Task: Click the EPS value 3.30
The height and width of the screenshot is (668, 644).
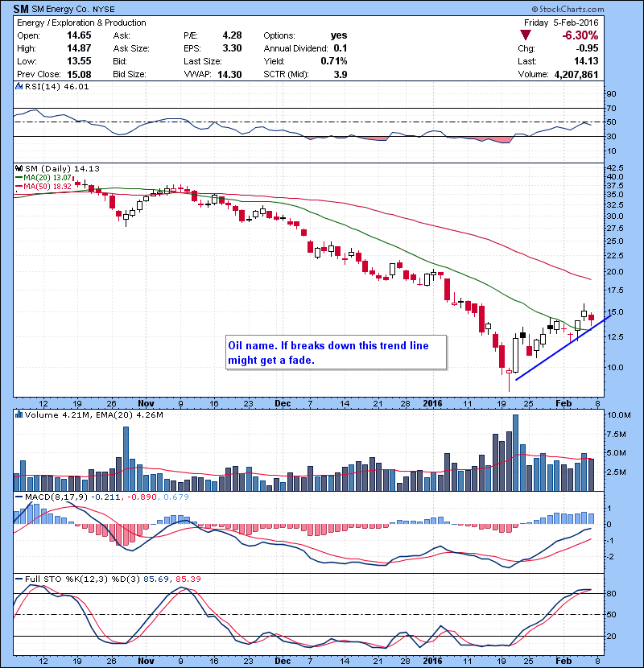Action: 233,48
